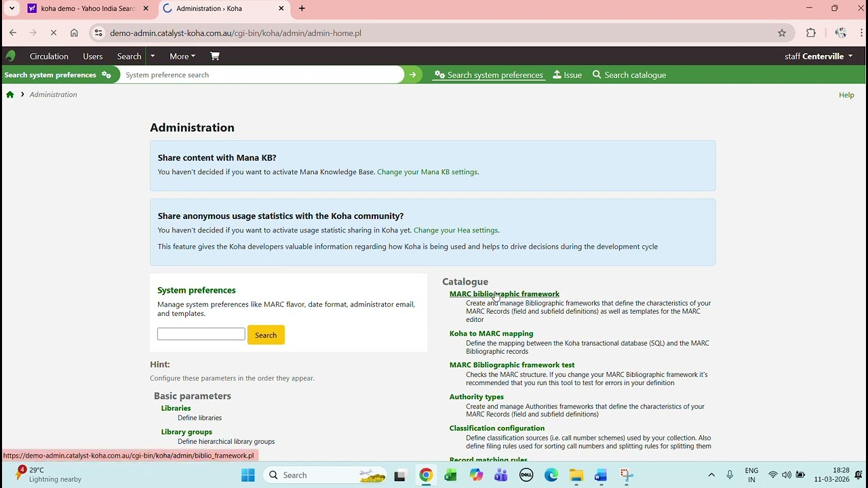868x488 pixels.
Task: Bookmark this page with the star icon
Action: coord(782,33)
